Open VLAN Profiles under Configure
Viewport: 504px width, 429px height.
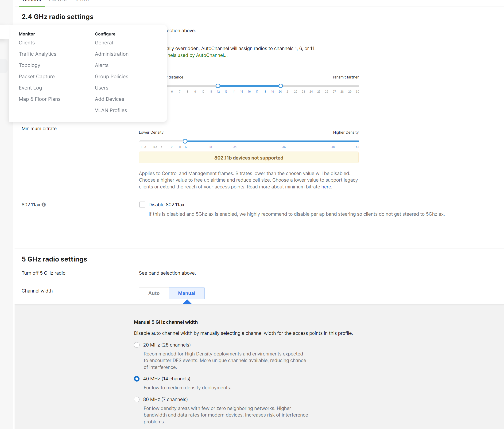[111, 110]
